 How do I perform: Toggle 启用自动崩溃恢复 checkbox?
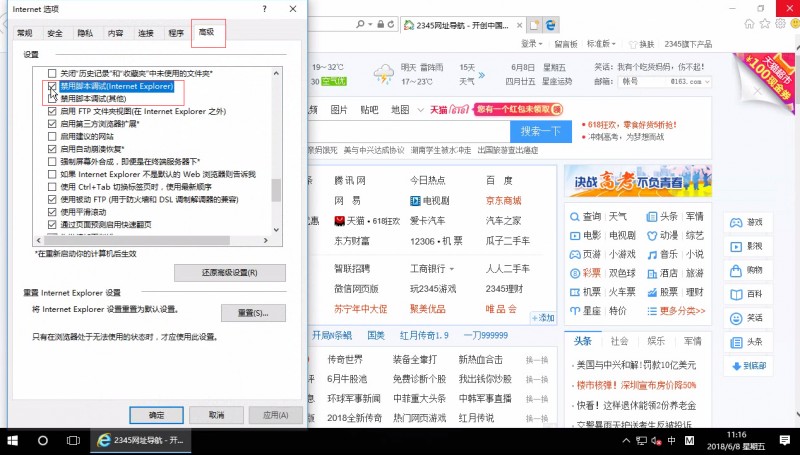[x=52, y=149]
